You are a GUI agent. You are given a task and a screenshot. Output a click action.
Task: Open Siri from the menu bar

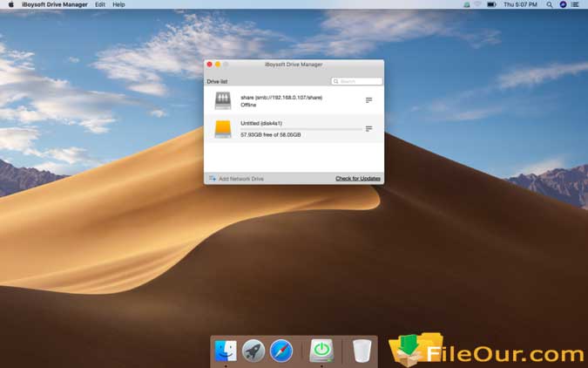(563, 4)
